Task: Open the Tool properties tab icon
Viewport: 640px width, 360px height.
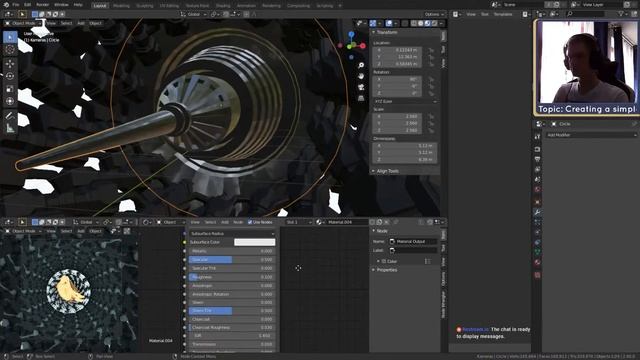Action: tap(537, 136)
